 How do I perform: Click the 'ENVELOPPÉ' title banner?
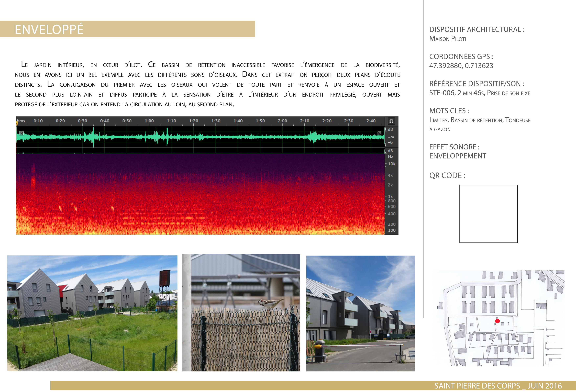point(127,29)
